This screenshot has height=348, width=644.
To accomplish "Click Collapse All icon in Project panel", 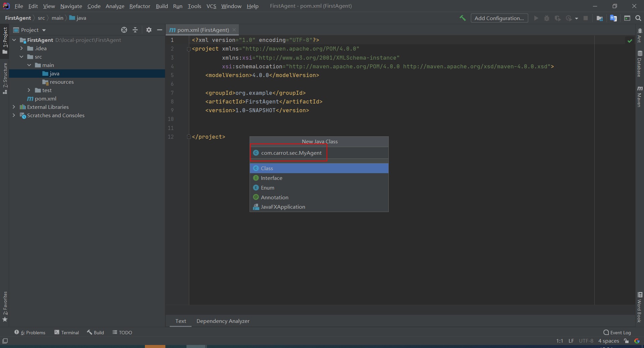I will pyautogui.click(x=135, y=30).
